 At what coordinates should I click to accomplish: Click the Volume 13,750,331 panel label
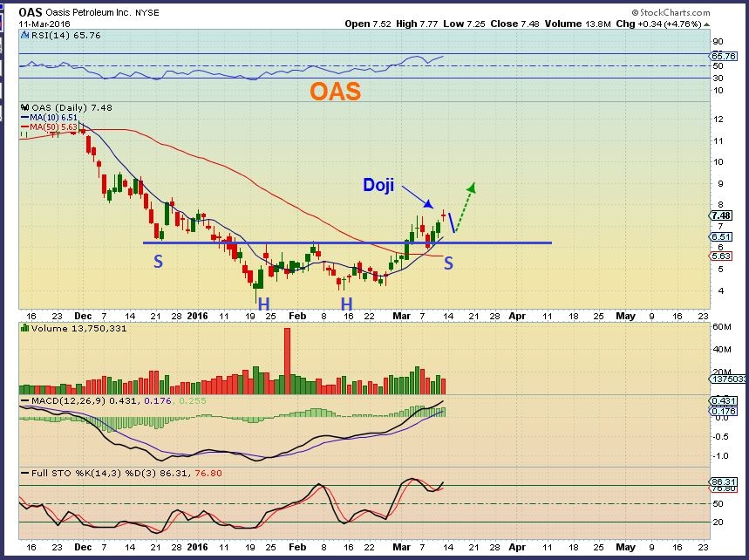coord(78,328)
